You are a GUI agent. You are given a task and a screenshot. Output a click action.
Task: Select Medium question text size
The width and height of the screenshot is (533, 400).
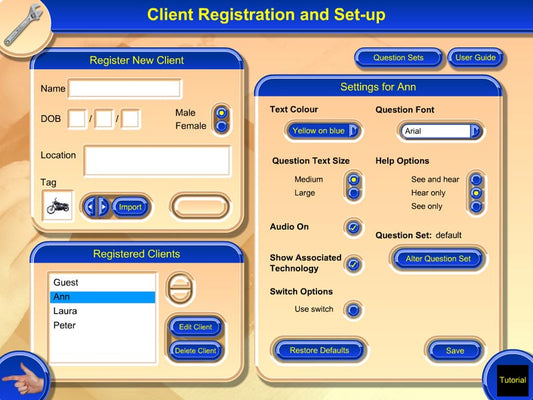click(354, 179)
